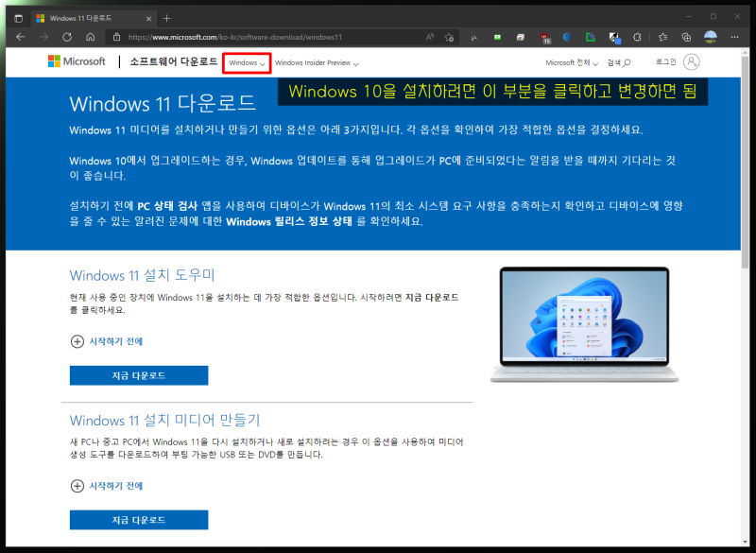Click the site lock icon
This screenshot has width=756, height=553.
tap(116, 37)
